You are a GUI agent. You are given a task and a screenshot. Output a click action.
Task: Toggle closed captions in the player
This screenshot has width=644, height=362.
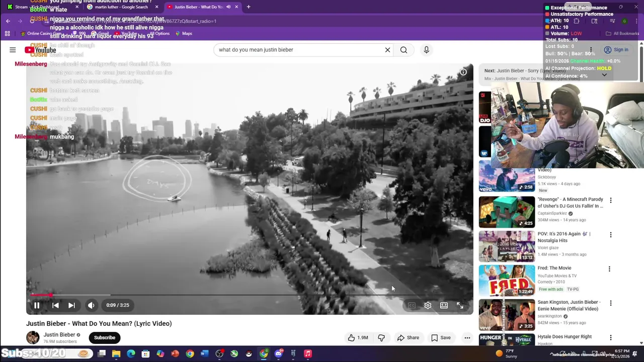(x=412, y=305)
